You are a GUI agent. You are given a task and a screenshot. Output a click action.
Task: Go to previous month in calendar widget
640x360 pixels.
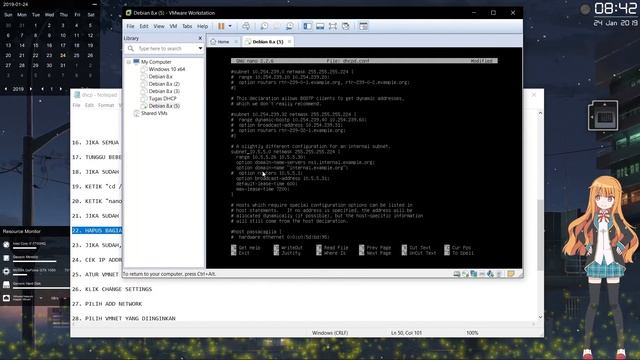42,89
